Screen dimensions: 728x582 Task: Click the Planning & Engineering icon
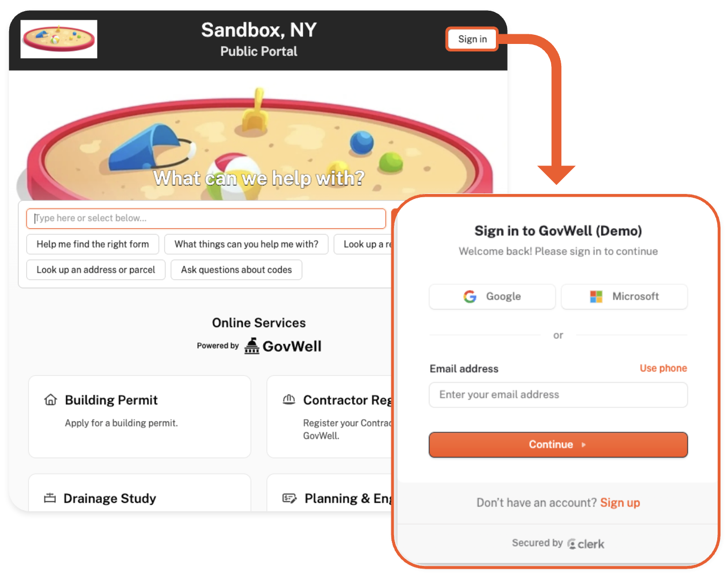(289, 498)
